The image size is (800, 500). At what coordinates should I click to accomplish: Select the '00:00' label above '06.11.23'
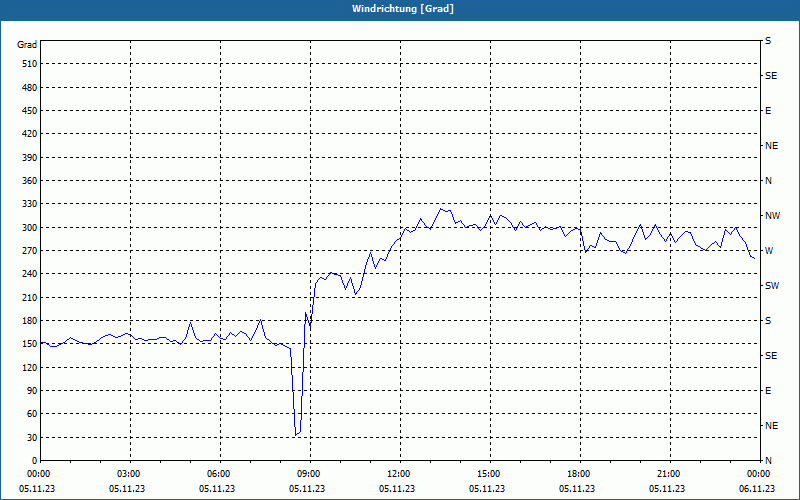[x=759, y=474]
